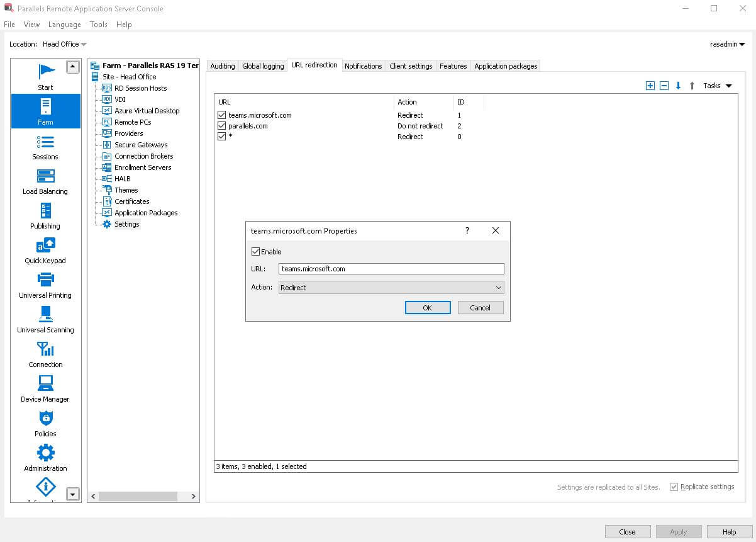
Task: Open the Start category icon
Action: (x=45, y=71)
